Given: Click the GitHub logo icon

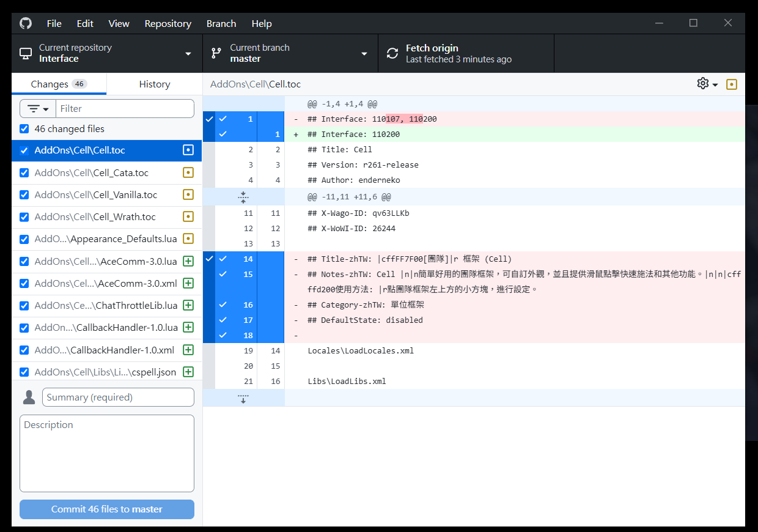Looking at the screenshot, I should (25, 23).
